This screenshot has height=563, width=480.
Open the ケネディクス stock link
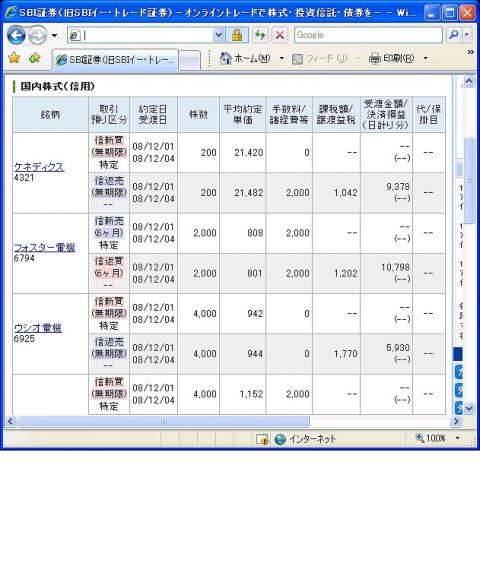(x=39, y=167)
